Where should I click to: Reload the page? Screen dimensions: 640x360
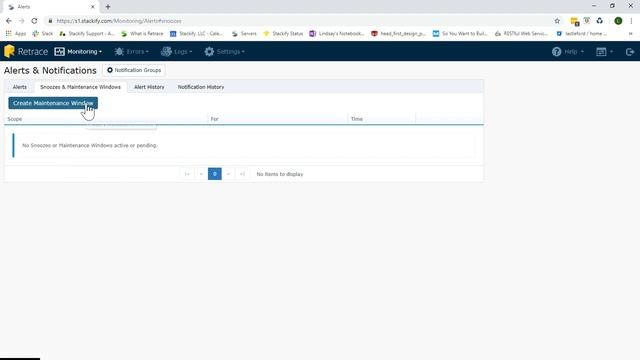click(34, 21)
